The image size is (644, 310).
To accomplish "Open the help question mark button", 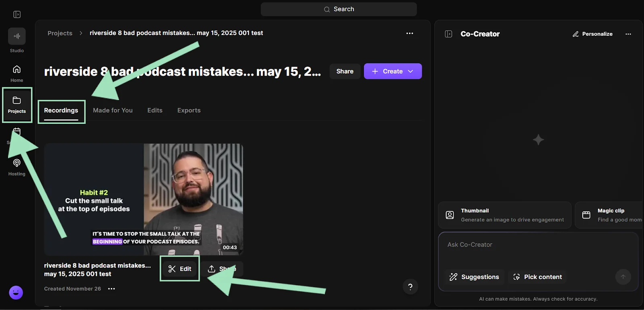I will (410, 287).
